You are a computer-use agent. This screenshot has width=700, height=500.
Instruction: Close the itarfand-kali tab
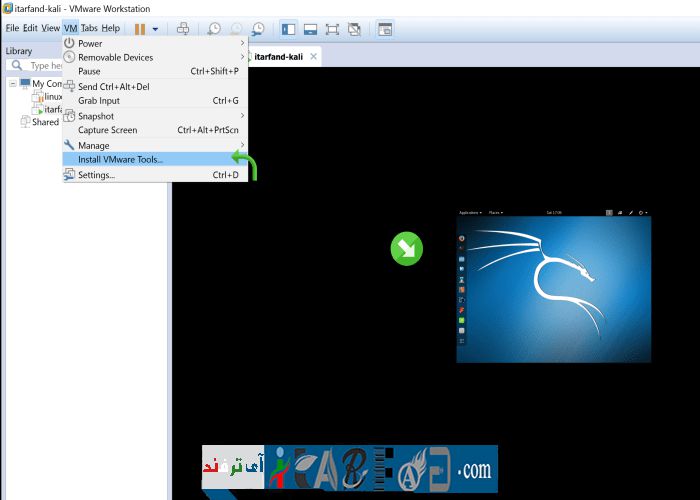coord(313,57)
